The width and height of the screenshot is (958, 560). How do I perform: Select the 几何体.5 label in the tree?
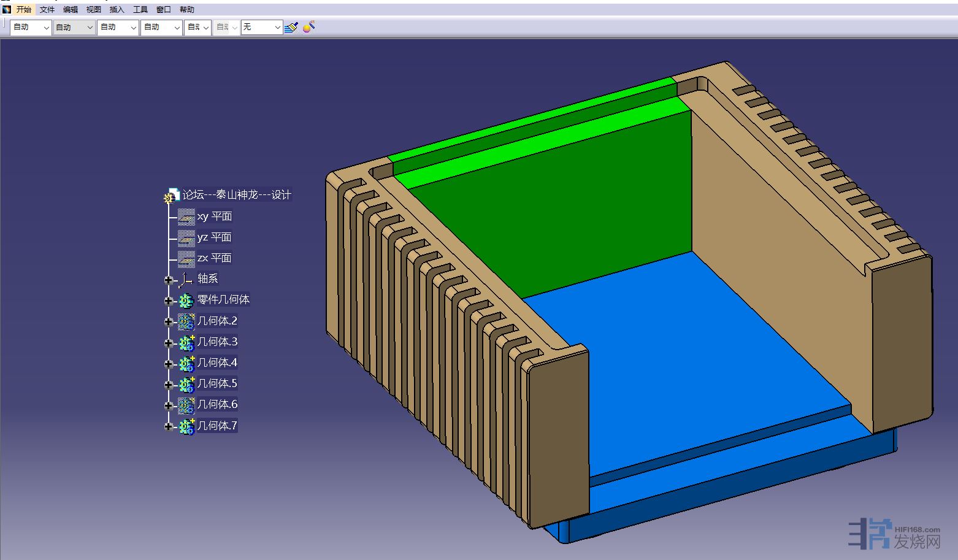[x=217, y=384]
